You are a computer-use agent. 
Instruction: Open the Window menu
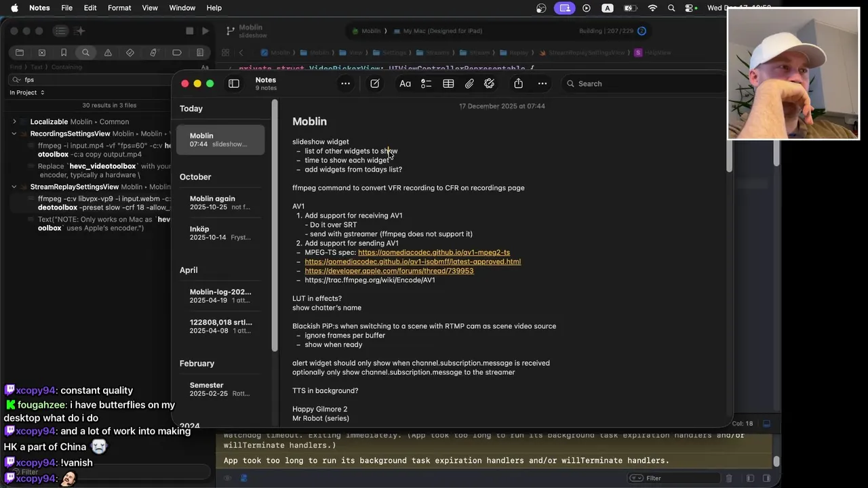(x=182, y=7)
